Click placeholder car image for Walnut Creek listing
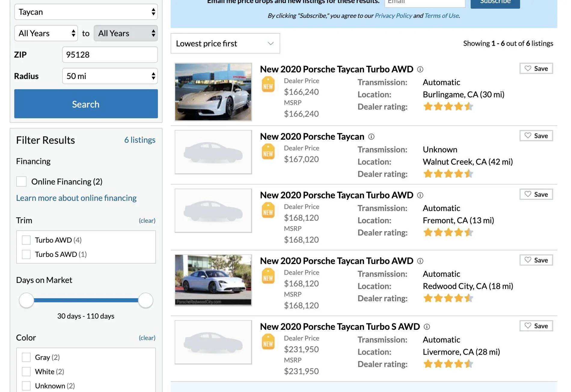 (x=213, y=152)
